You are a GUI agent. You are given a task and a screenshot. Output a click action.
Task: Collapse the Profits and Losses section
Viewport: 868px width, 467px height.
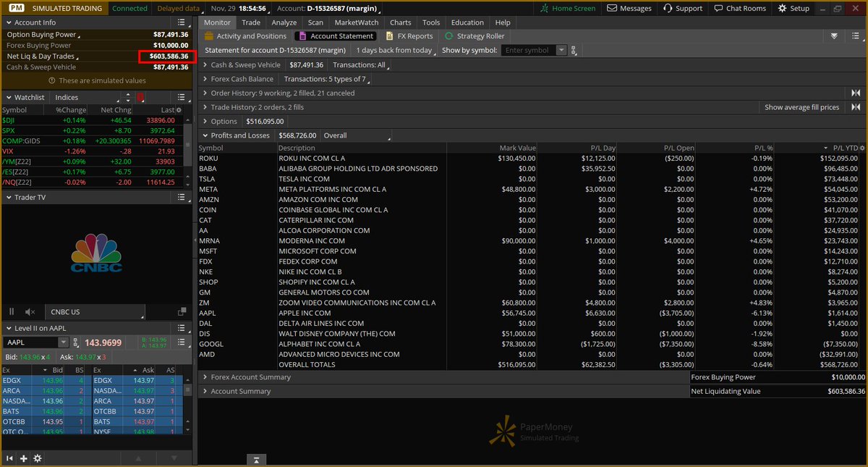(205, 135)
